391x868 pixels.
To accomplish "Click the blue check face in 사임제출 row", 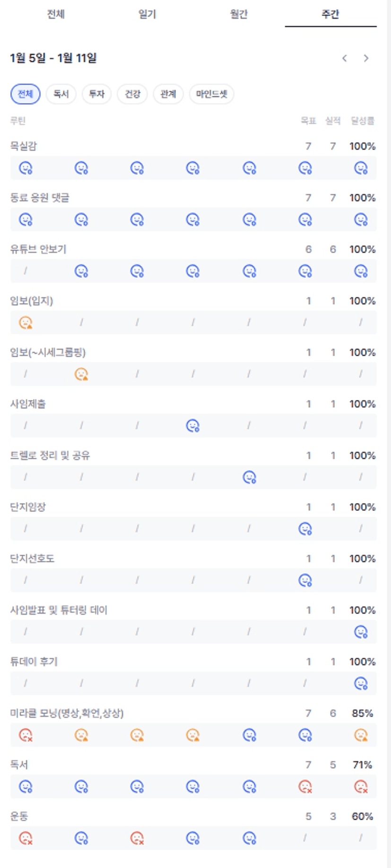I will coord(193,426).
